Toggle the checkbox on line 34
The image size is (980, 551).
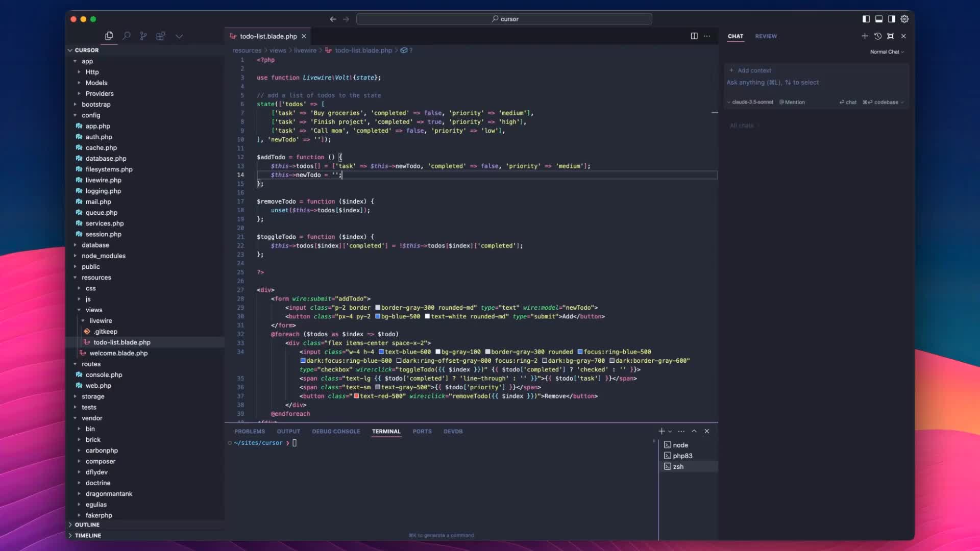(x=378, y=352)
